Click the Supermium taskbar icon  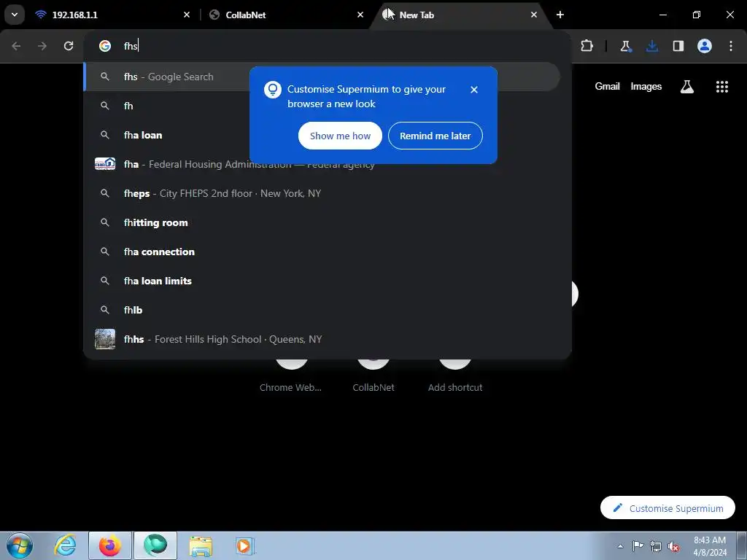155,545
